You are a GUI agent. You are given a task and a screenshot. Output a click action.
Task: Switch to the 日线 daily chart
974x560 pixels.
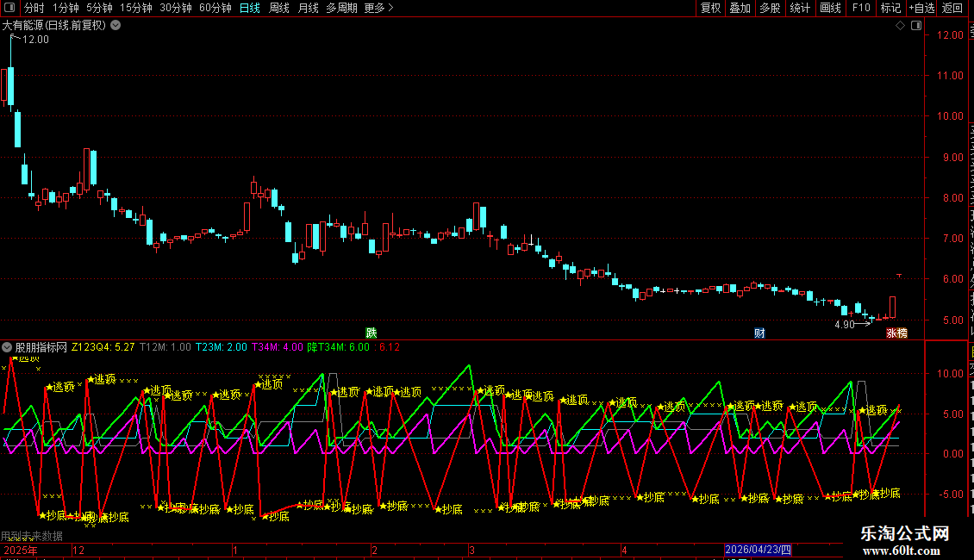[250, 8]
